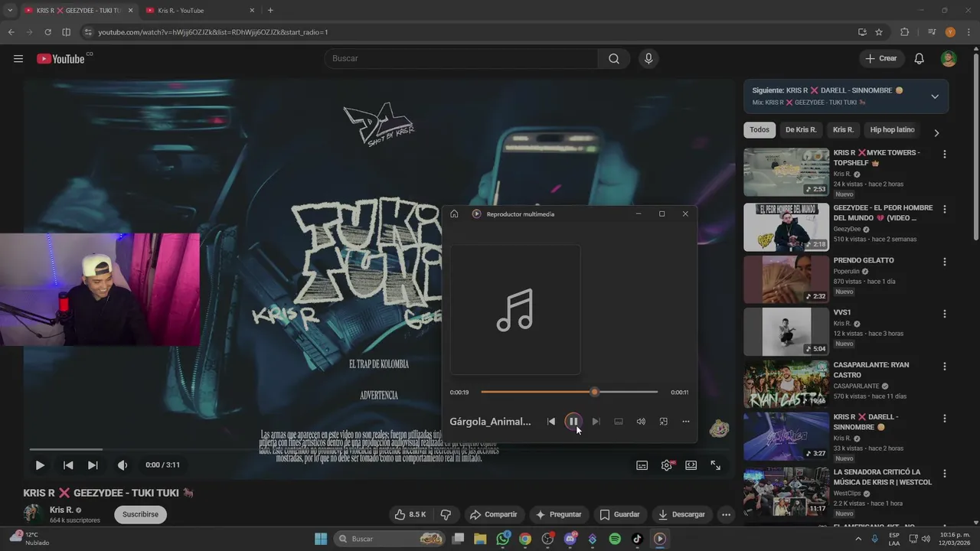The width and height of the screenshot is (980, 551).
Task: Mute the YouTube player volume
Action: pyautogui.click(x=122, y=465)
